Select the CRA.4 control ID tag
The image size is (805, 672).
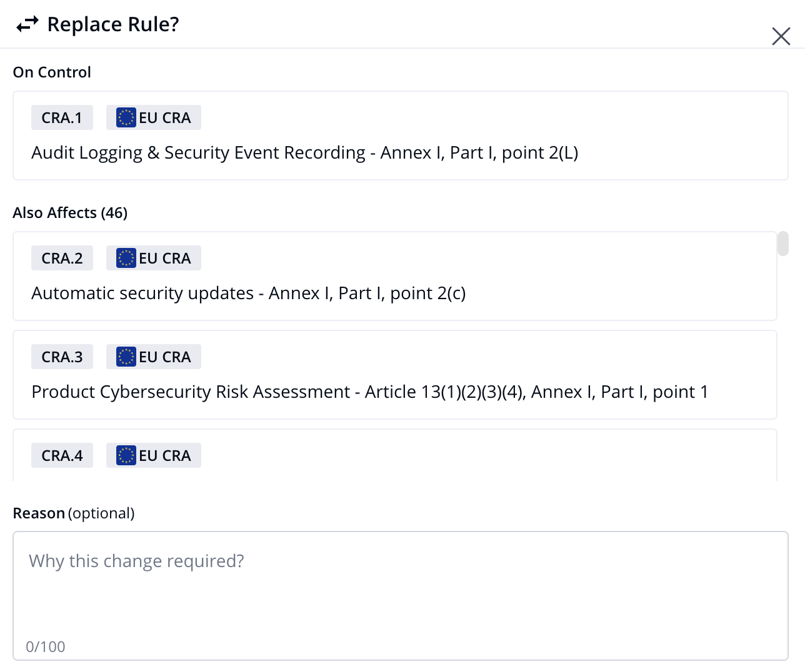click(62, 455)
